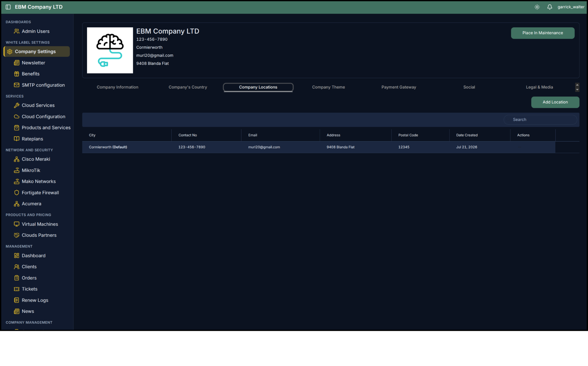Open the Social tab

(469, 87)
